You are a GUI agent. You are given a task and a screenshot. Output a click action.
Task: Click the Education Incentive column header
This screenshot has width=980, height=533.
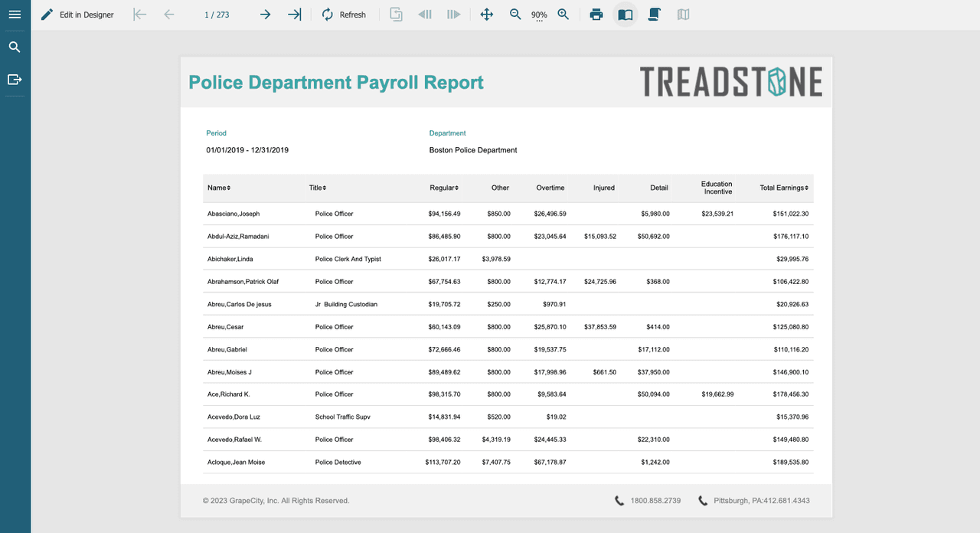[x=717, y=188]
